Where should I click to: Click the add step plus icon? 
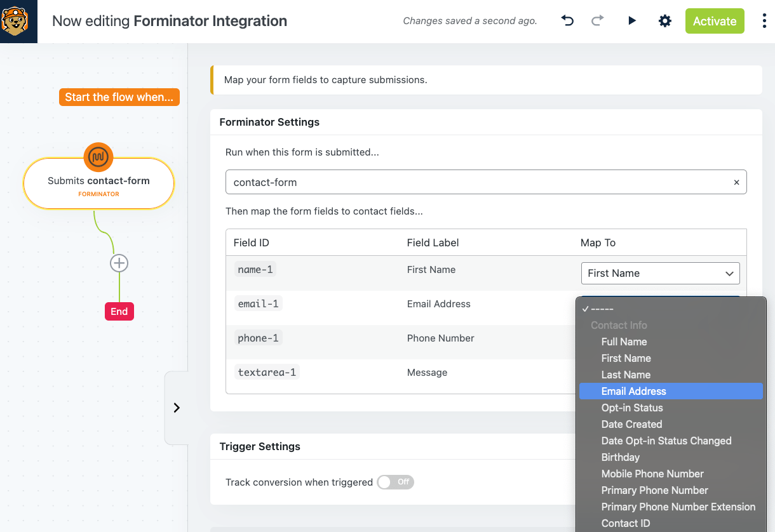pos(119,263)
